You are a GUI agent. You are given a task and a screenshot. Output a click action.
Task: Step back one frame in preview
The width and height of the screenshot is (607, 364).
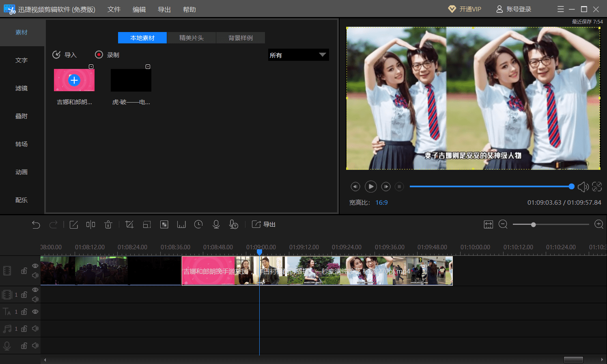355,186
